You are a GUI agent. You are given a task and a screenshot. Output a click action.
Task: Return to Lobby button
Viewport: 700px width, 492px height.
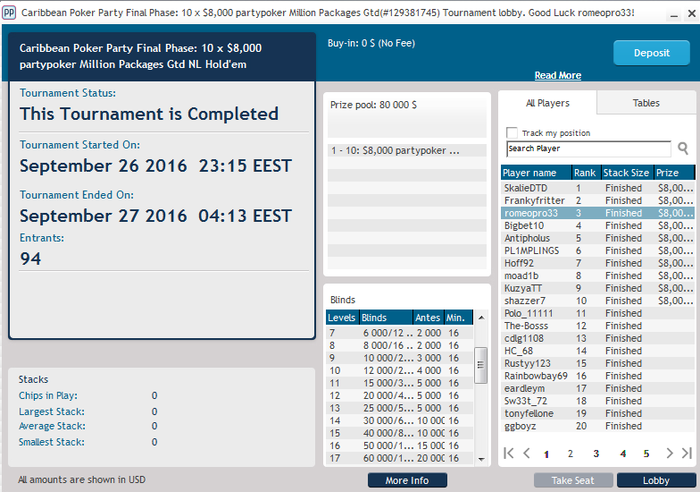pyautogui.click(x=656, y=480)
